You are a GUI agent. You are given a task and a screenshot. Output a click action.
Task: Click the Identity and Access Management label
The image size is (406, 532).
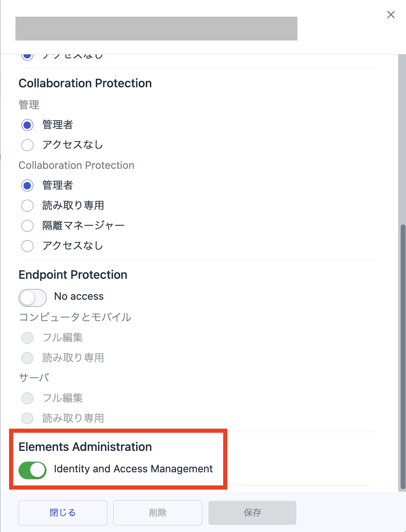[133, 469]
